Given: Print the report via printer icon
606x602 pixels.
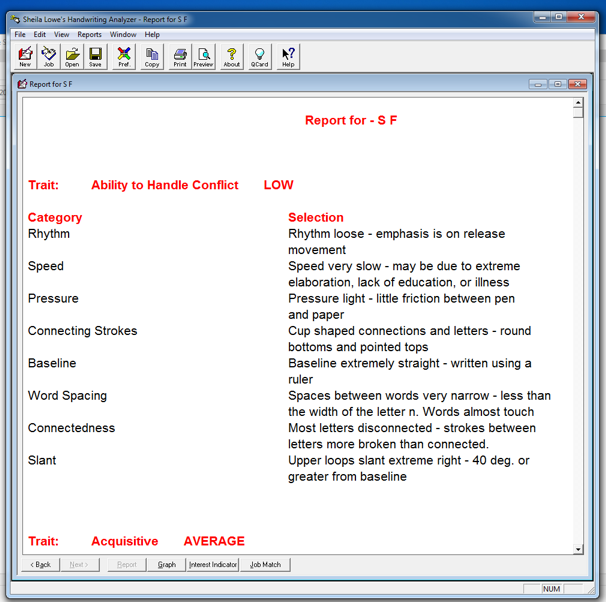Looking at the screenshot, I should point(180,57).
